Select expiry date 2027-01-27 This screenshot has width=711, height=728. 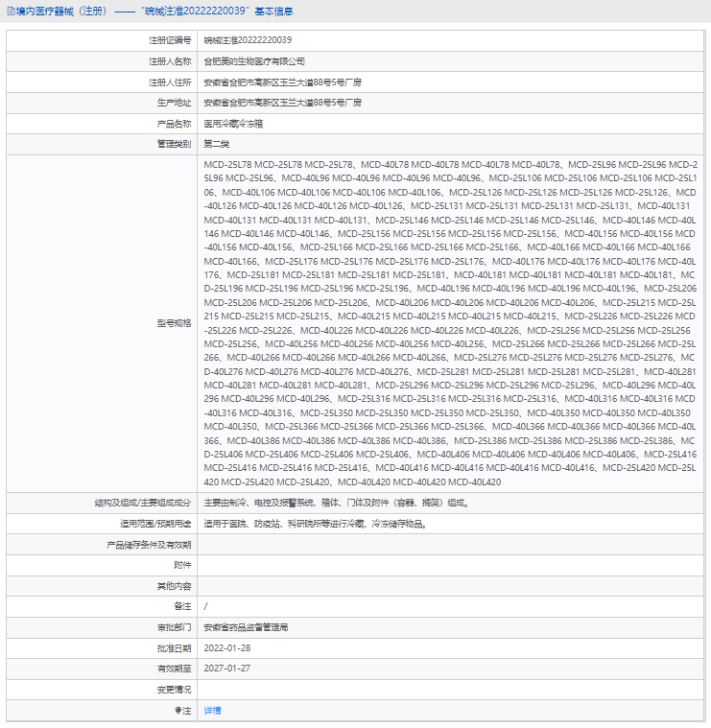pos(227,669)
